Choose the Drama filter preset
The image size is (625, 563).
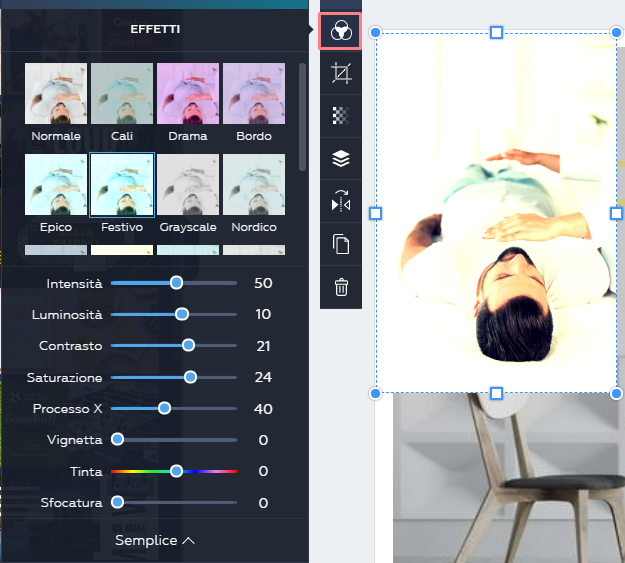188,94
